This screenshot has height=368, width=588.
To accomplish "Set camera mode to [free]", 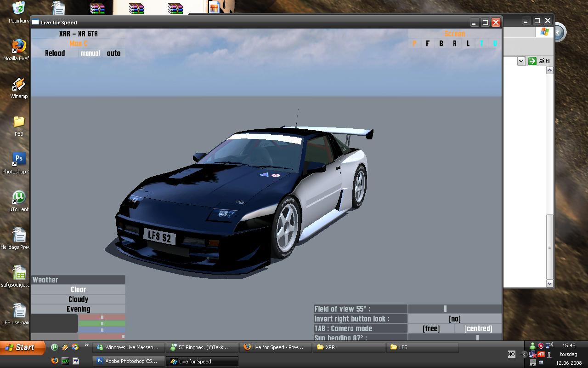I will (x=431, y=328).
